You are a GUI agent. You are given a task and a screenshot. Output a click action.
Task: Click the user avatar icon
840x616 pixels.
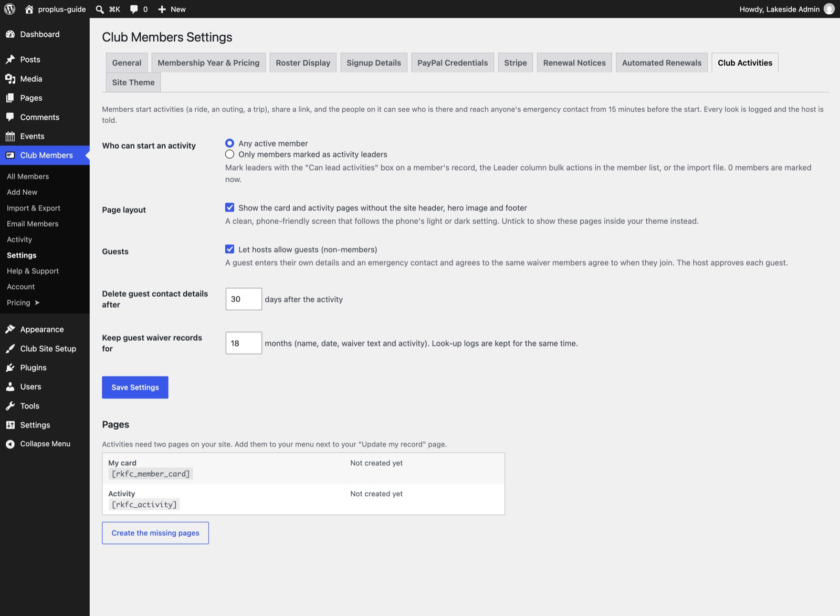829,9
